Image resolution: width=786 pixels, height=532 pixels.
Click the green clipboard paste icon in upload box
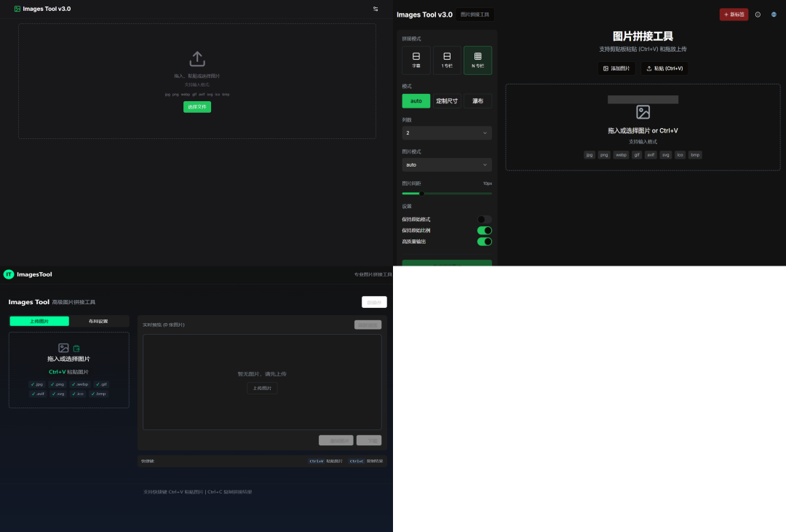76,349
